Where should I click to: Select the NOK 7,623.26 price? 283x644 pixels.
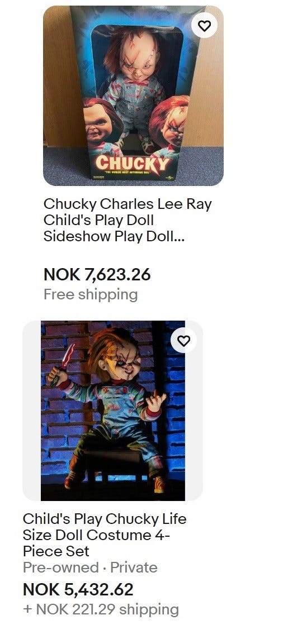(97, 275)
